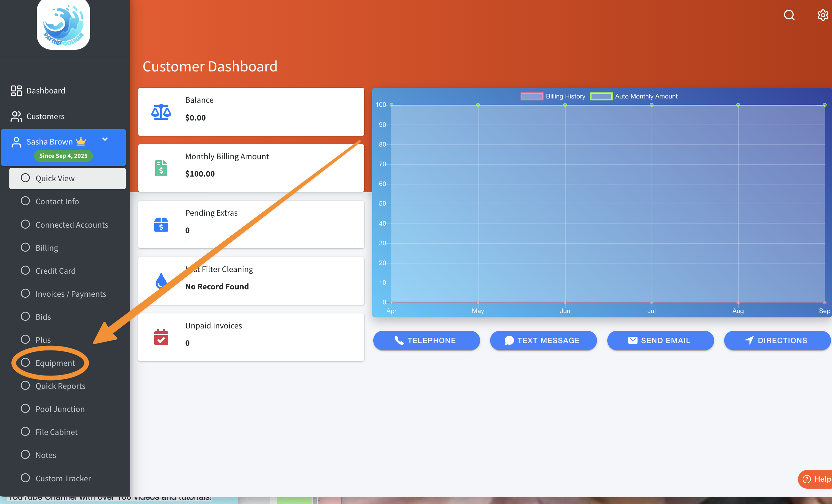
Task: Click the Pending Extras box icon
Action: 161,225
